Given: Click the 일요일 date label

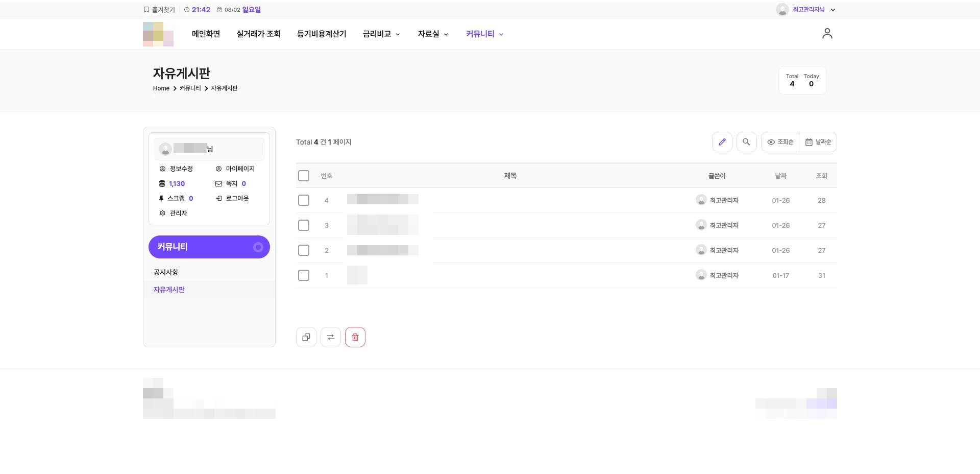Looking at the screenshot, I should [251, 10].
